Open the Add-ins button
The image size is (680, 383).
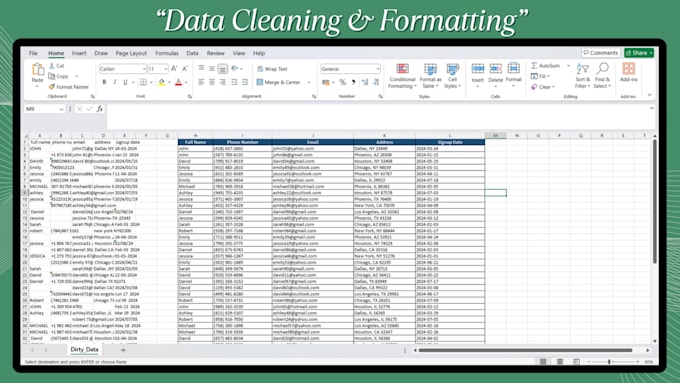pos(628,72)
